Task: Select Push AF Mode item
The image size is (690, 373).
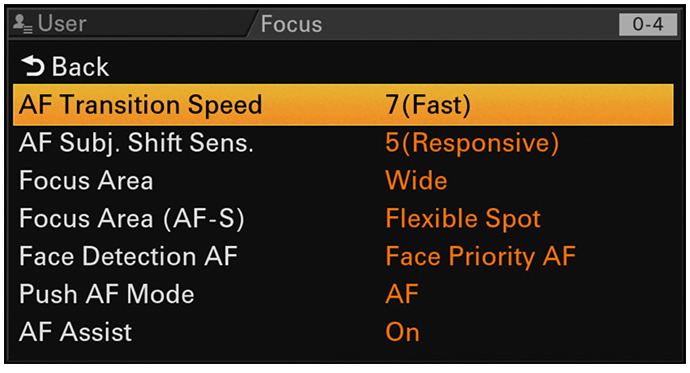Action: pos(106,294)
